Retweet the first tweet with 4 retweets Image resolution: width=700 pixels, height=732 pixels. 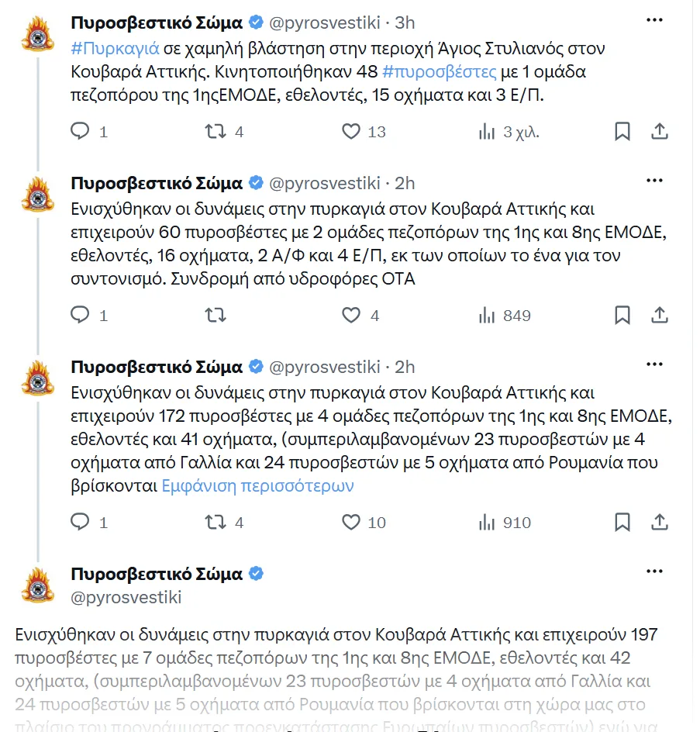(x=216, y=131)
